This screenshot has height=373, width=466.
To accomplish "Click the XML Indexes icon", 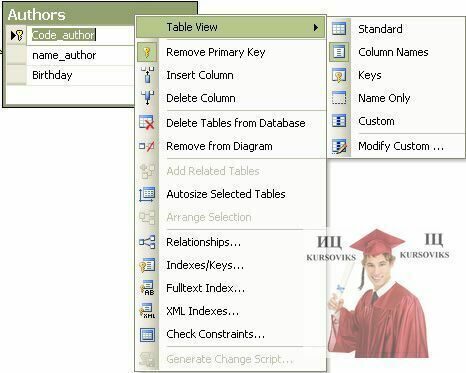I will coord(147,311).
